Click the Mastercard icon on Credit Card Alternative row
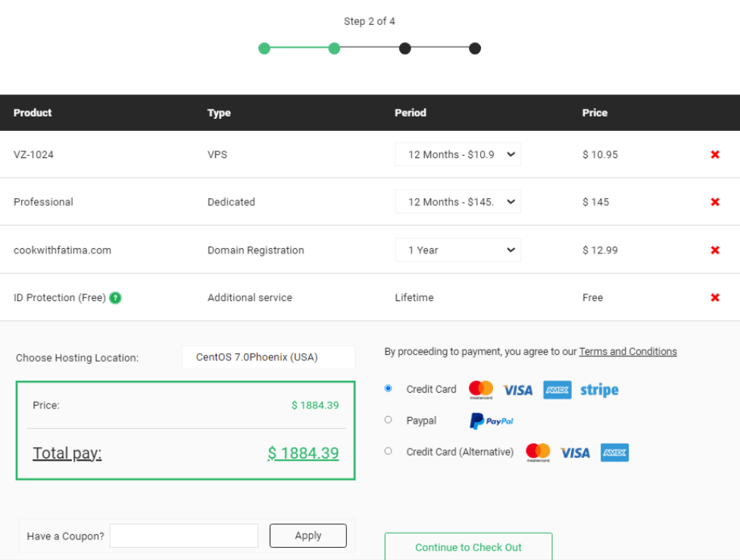Screen dimensions: 740x560 (x=538, y=452)
